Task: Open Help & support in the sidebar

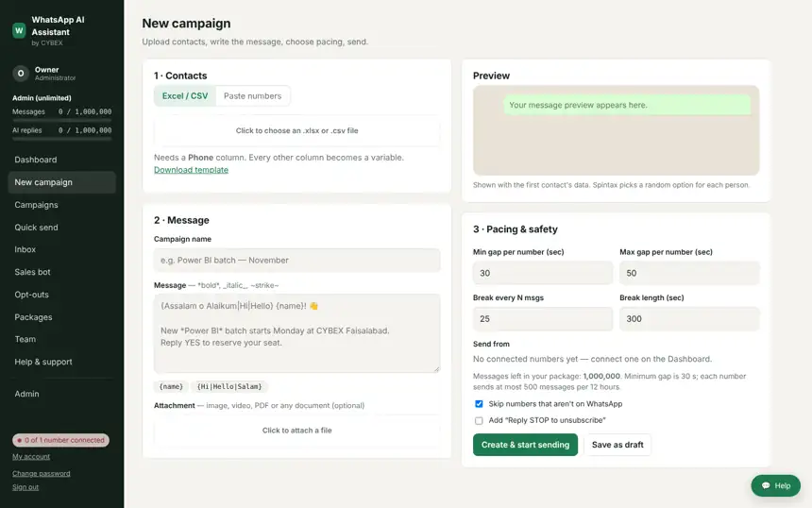Action: [61, 362]
